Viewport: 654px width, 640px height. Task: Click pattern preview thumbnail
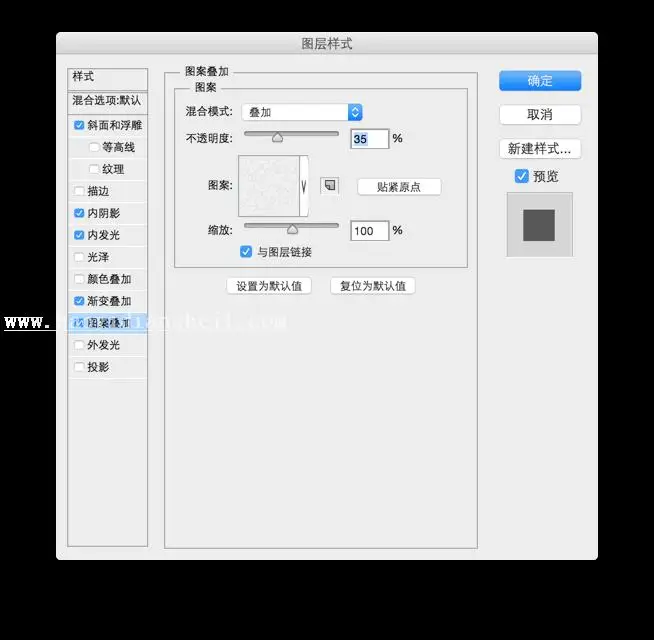(269, 186)
